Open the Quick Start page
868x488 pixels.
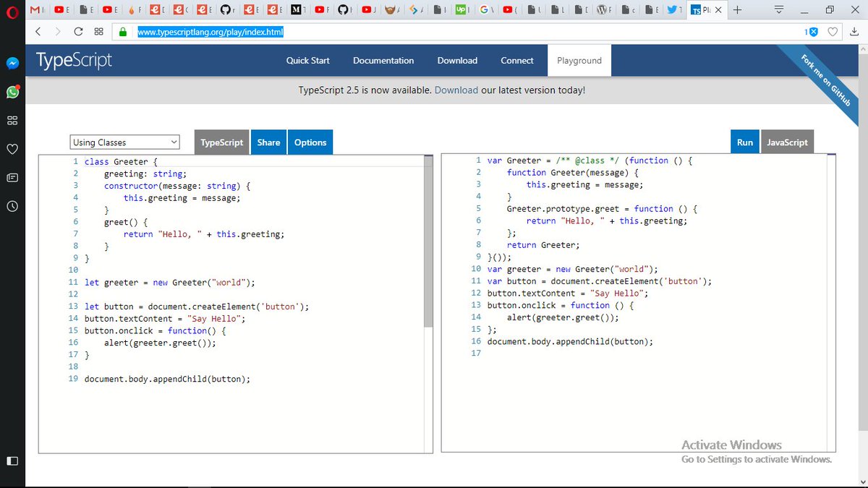(x=308, y=61)
